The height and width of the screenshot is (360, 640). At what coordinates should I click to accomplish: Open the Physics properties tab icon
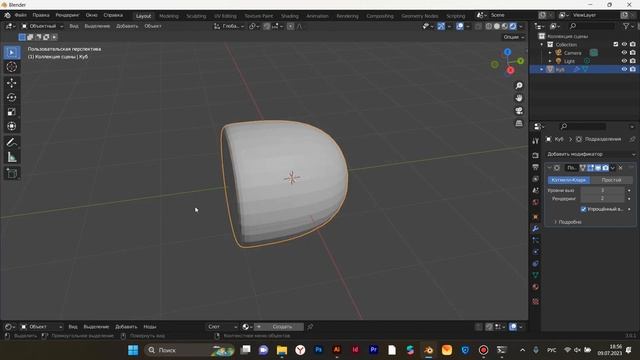pos(535,252)
